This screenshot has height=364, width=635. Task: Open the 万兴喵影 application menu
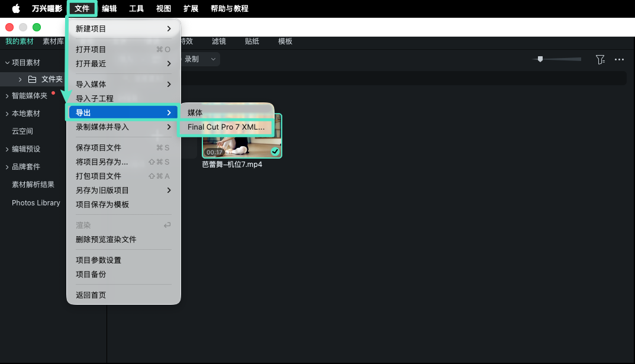click(47, 8)
